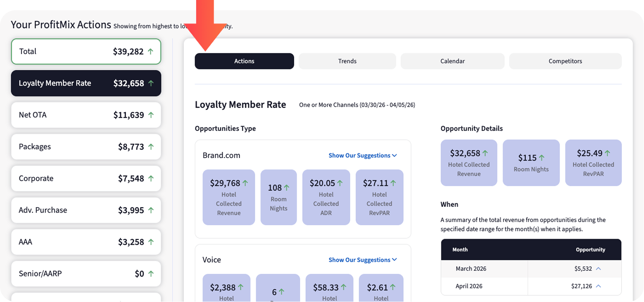Select the Loyalty Member Rate category
Screen dimensions: 644x302
point(86,83)
